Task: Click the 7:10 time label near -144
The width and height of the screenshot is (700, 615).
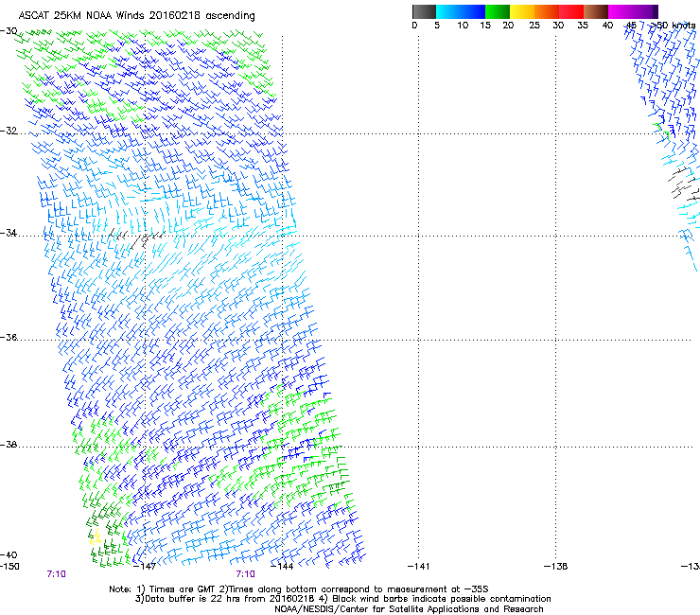Action: point(246,574)
